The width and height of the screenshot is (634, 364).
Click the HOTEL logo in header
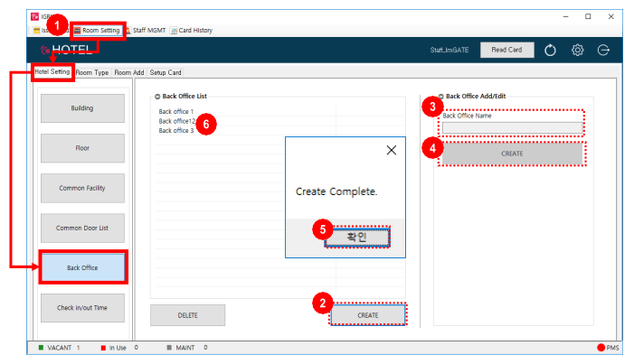tap(66, 50)
